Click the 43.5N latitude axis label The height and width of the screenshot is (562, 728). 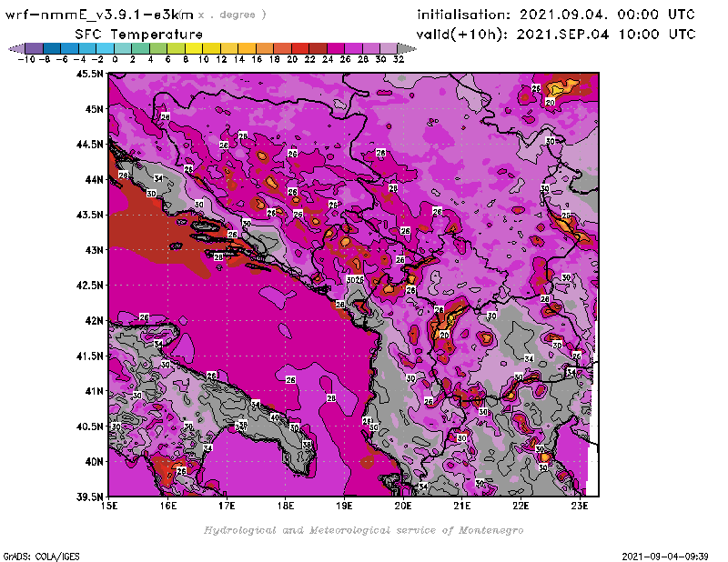point(90,215)
